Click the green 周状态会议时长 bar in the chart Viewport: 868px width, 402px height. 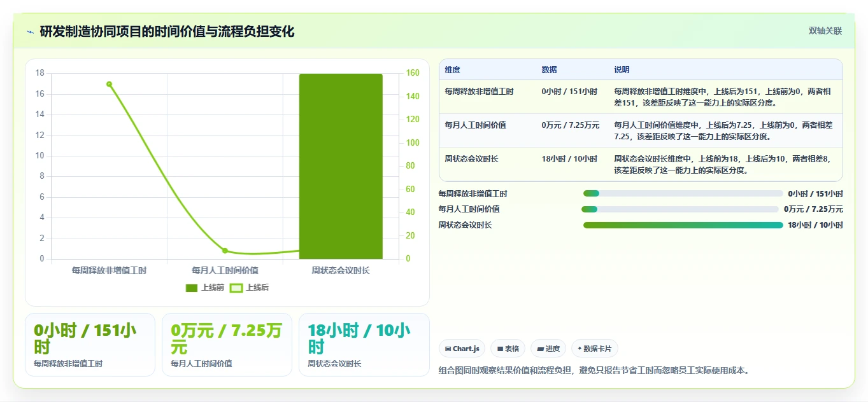tap(341, 166)
